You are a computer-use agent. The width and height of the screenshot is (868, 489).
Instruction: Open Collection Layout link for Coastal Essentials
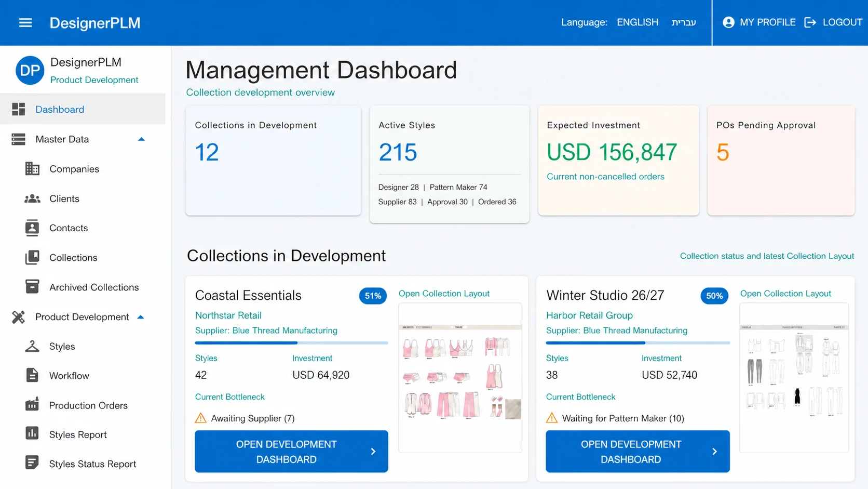click(x=444, y=294)
